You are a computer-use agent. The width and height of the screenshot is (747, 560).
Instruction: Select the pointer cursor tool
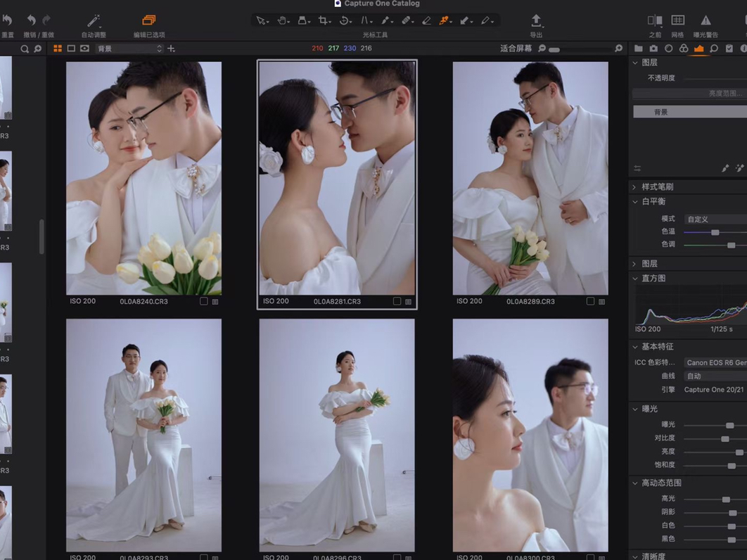click(x=260, y=20)
